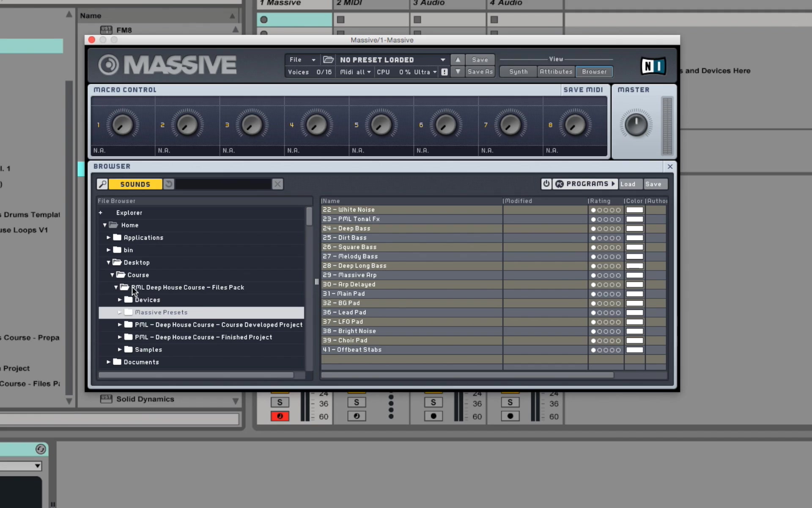Turn Macro Control knob 1
This screenshot has width=812, height=508.
123,125
